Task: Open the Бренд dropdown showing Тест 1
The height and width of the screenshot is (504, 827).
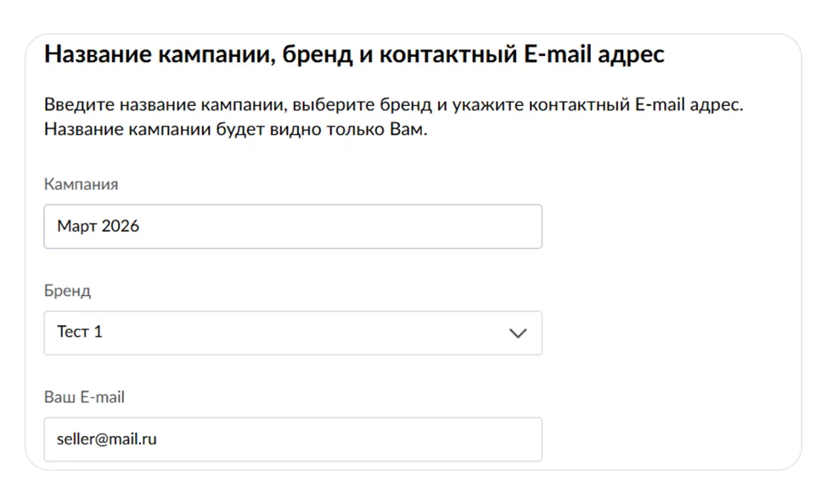Action: pyautogui.click(x=292, y=333)
